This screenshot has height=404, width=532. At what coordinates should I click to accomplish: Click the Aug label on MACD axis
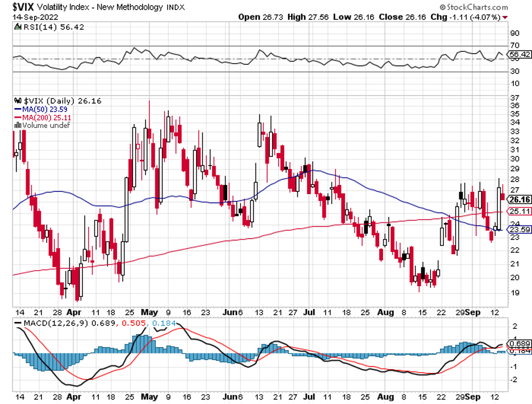385,397
